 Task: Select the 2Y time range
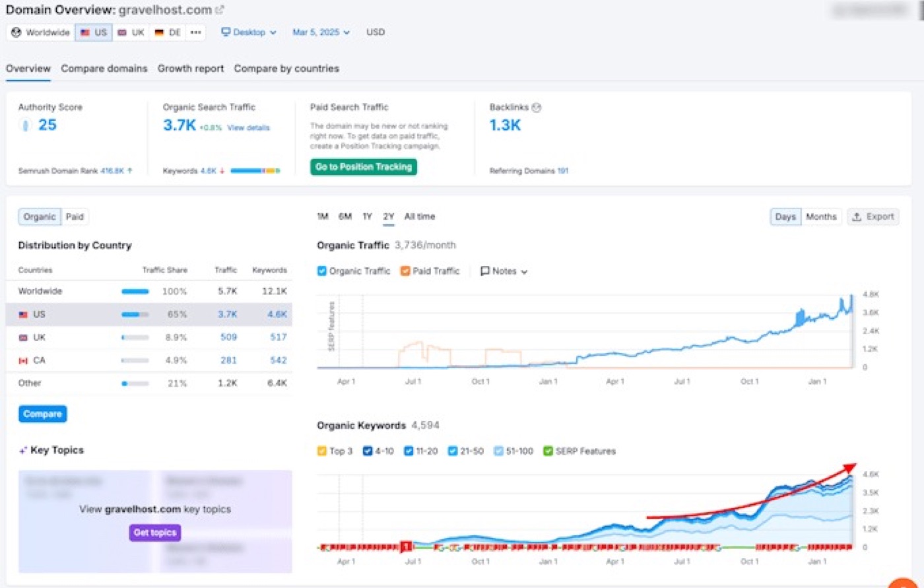389,216
